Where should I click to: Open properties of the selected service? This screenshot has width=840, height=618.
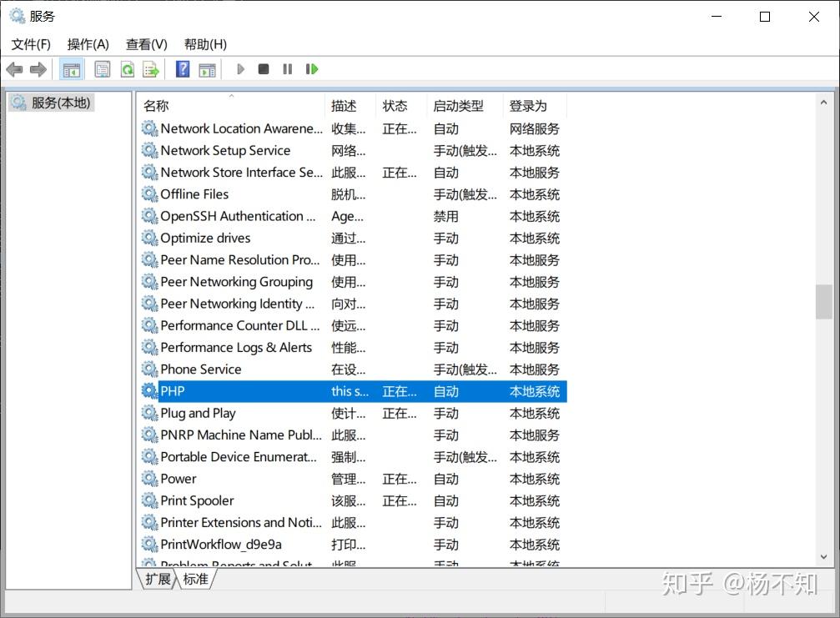102,69
